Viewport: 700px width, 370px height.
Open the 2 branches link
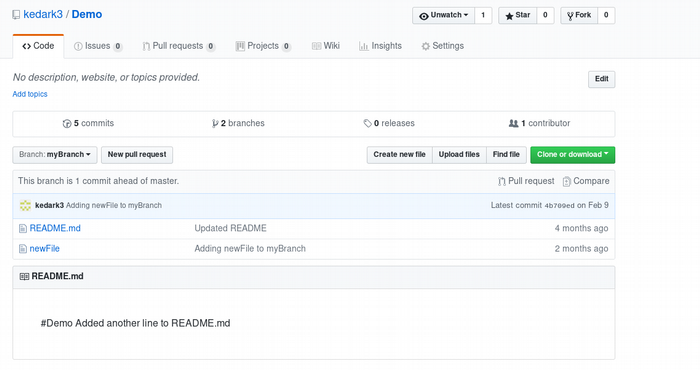click(x=238, y=124)
